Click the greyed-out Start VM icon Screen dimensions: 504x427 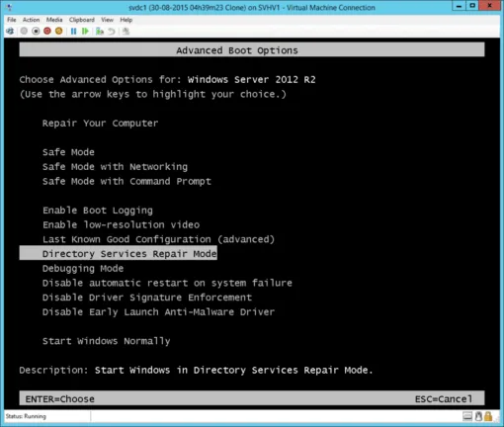(x=24, y=31)
